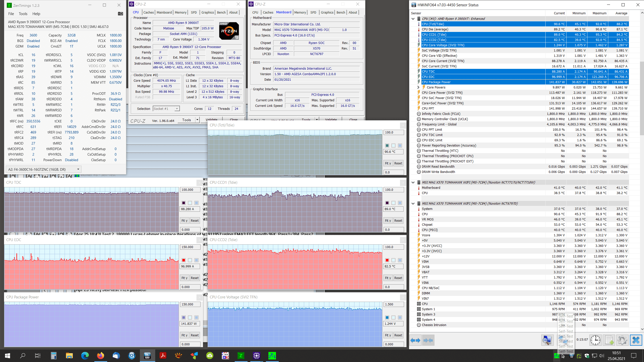The width and height of the screenshot is (644, 362).
Task: Open the ZenTimings File menu
Action: coord(11,14)
